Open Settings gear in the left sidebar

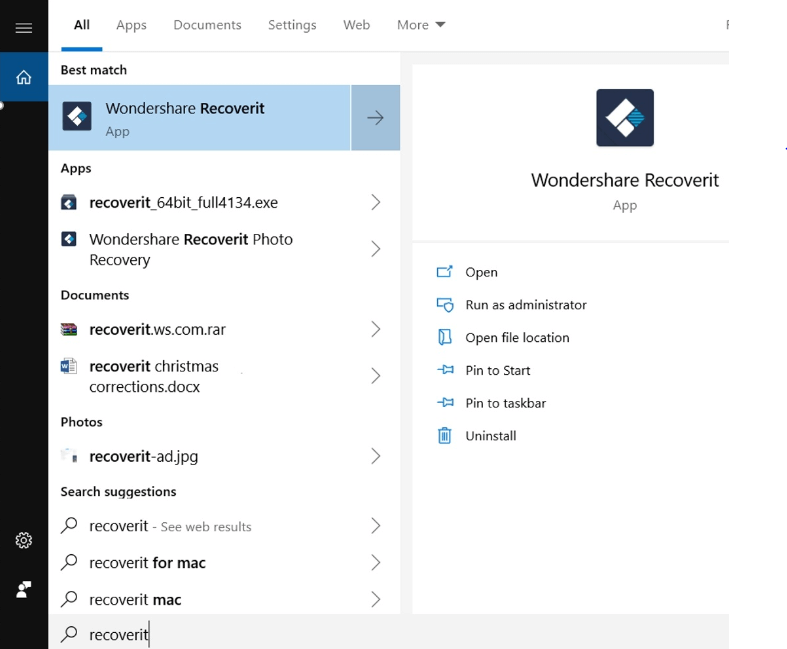24,541
